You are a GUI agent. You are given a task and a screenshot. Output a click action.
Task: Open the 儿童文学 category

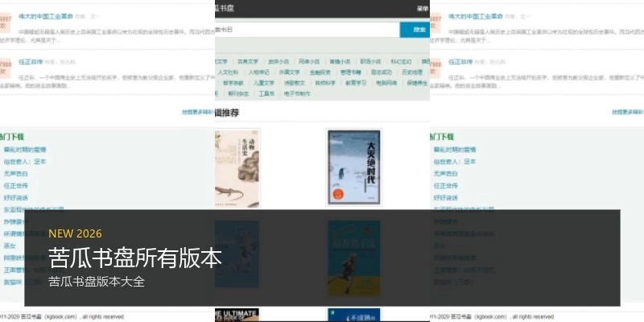point(264,83)
